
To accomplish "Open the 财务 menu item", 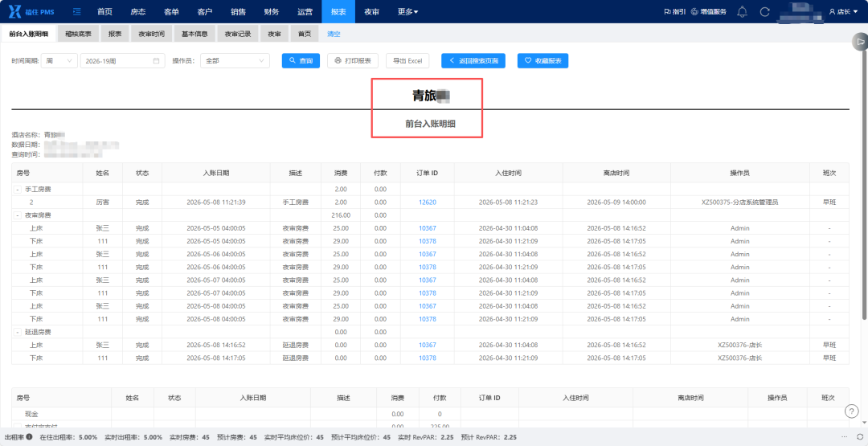I will pos(272,11).
